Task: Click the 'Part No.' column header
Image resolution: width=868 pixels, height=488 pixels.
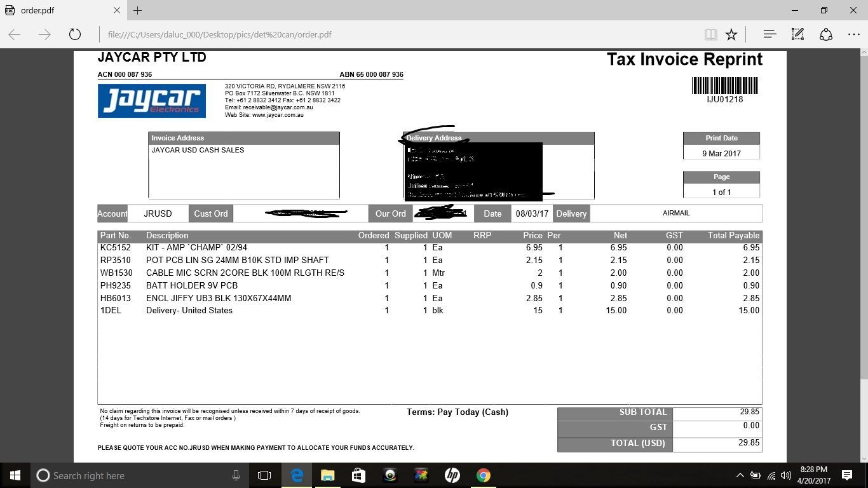Action: [116, 235]
